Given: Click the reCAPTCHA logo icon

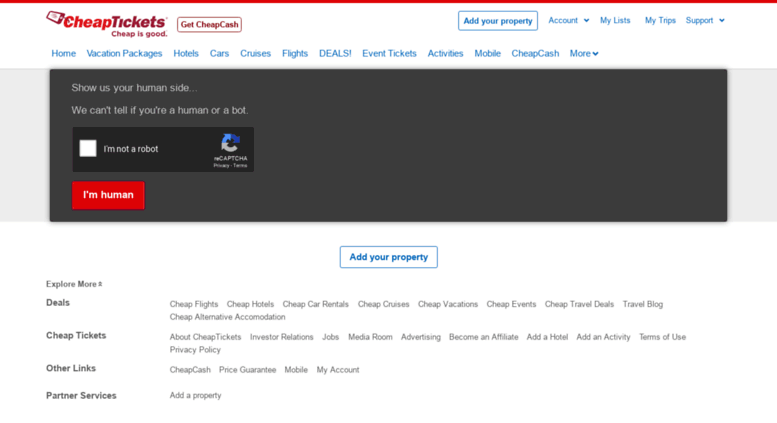Looking at the screenshot, I should pos(230,144).
